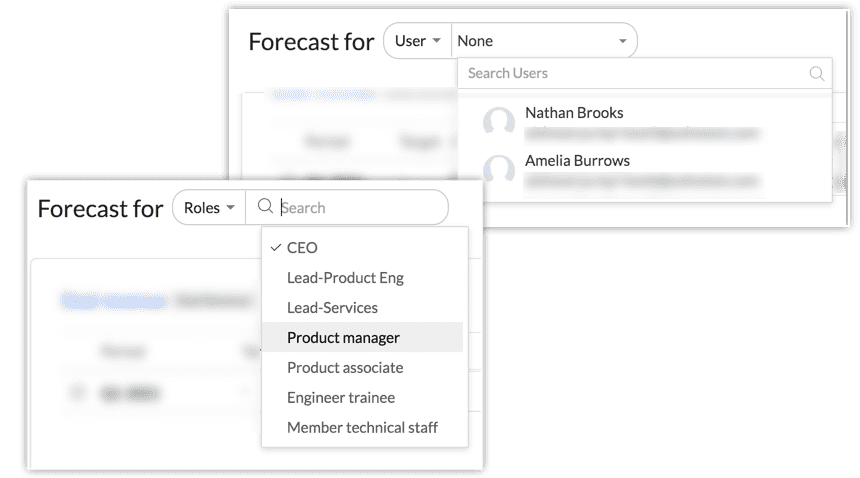The height and width of the screenshot is (478, 860).
Task: Select Product associate role
Action: click(x=345, y=368)
